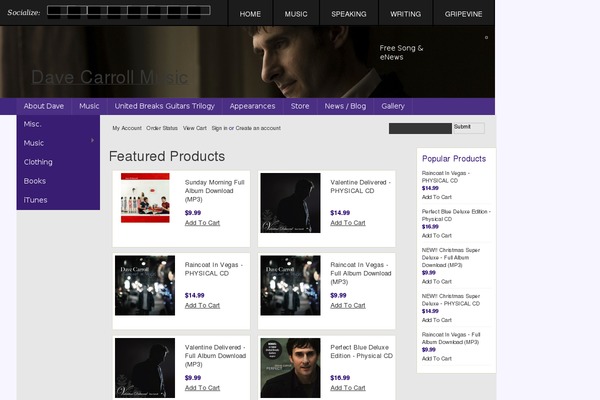Add Sunday Morning Full Album to cart
The width and height of the screenshot is (600, 400).
coord(202,223)
